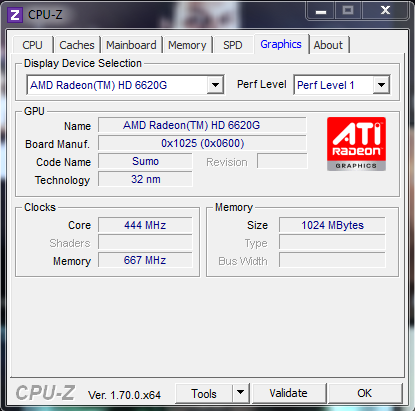Select the Memory tab
The width and height of the screenshot is (417, 412).
point(187,45)
